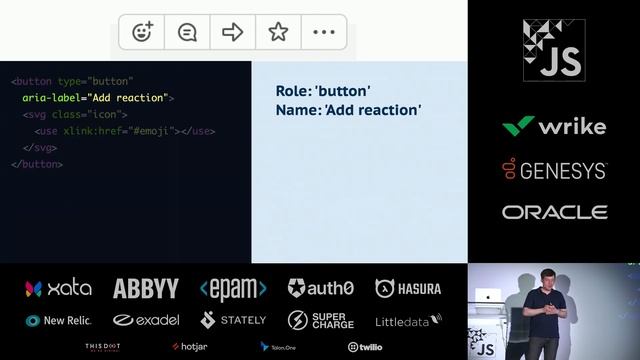The image size is (640, 360).
Task: Click the twilio sponsor logo
Action: click(365, 347)
